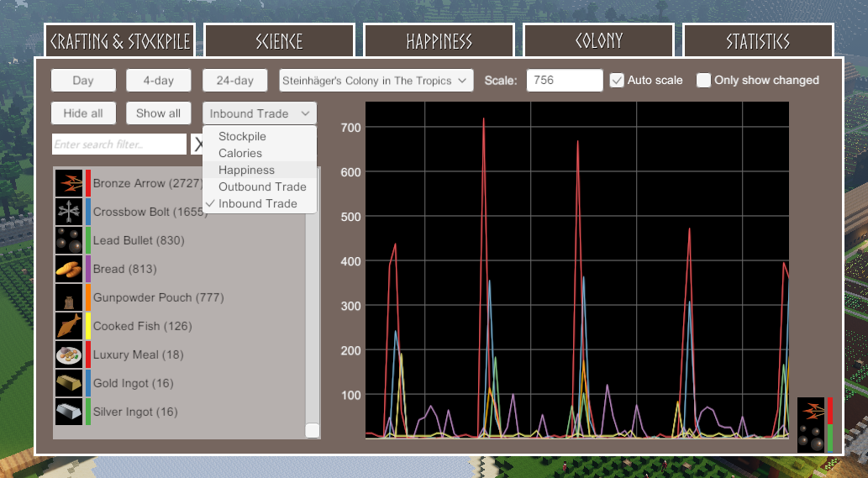Click the Silver Ingot (16) label
This screenshot has width=868, height=478.
pyautogui.click(x=135, y=412)
